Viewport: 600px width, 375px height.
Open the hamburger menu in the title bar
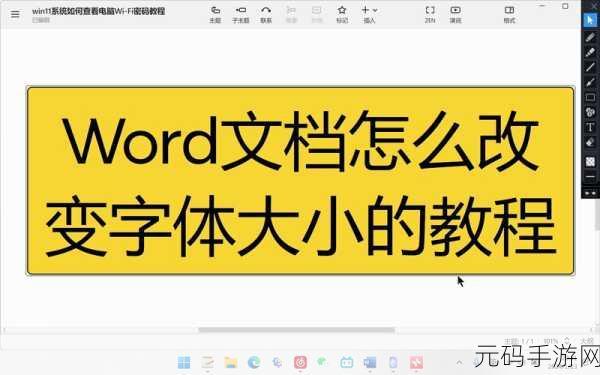click(15, 15)
